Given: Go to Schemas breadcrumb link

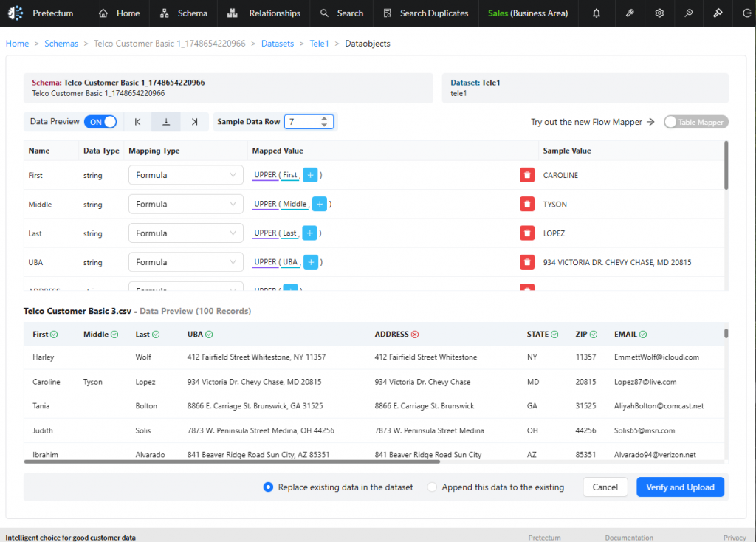Looking at the screenshot, I should (x=61, y=44).
